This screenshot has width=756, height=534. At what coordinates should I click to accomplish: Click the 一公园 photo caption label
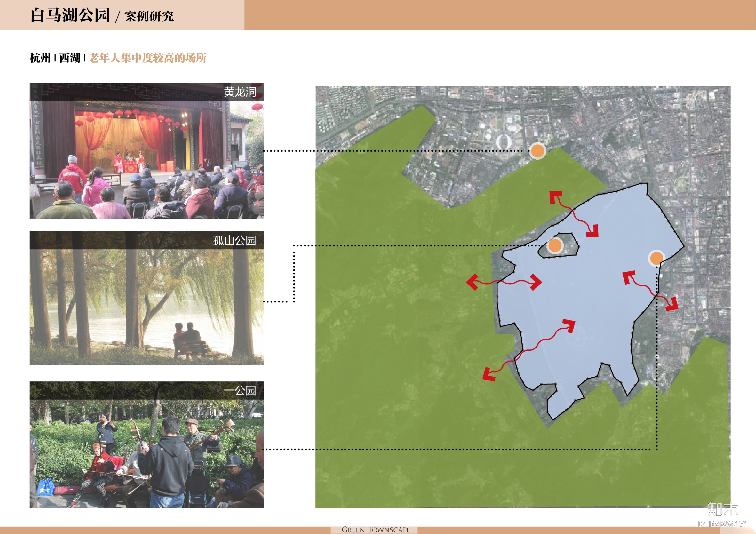click(x=240, y=390)
